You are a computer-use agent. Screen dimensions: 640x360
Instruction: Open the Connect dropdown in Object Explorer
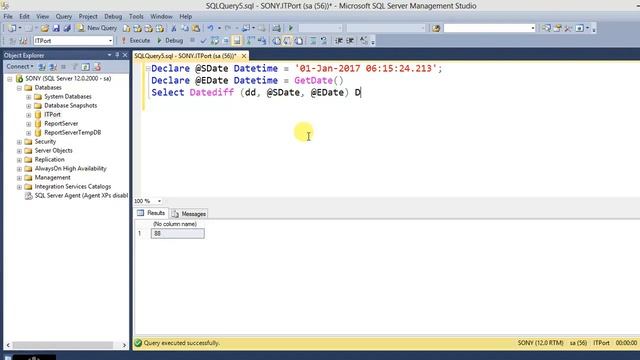point(20,67)
